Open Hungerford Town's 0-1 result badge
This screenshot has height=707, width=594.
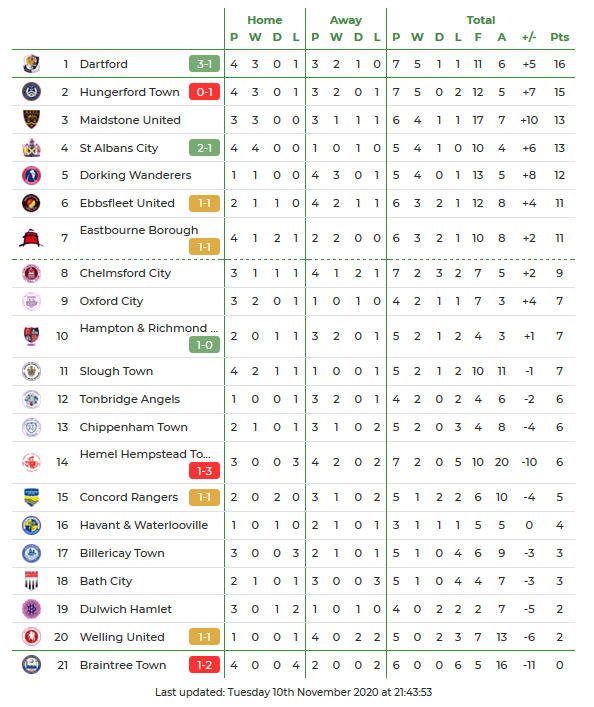(204, 92)
